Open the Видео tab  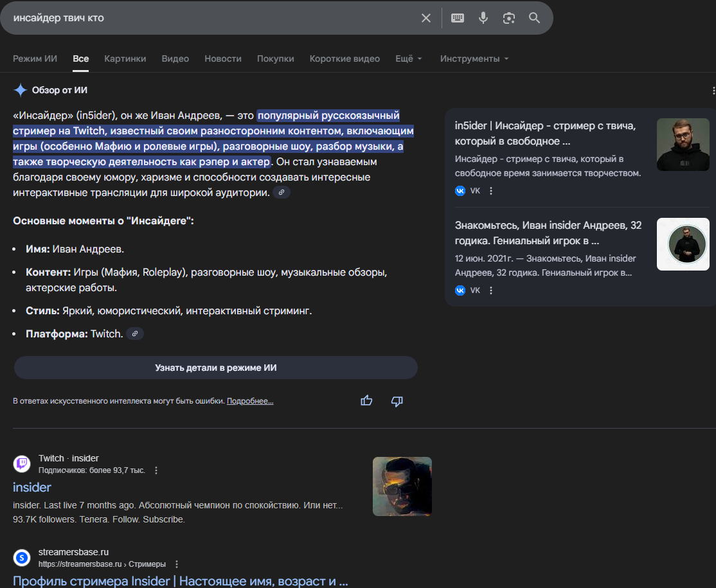(x=175, y=58)
